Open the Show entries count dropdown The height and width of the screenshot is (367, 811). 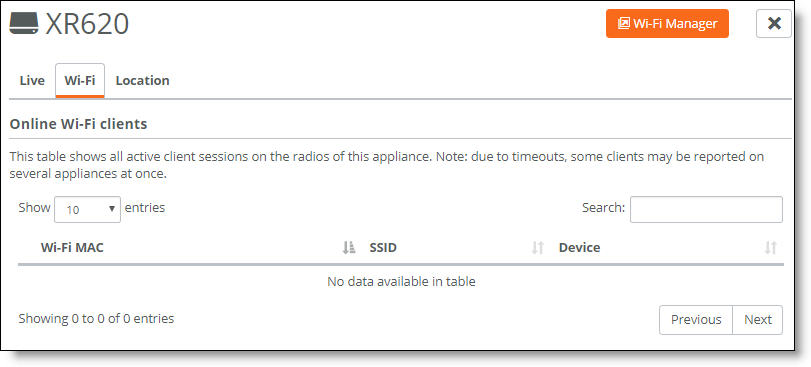pyautogui.click(x=87, y=209)
